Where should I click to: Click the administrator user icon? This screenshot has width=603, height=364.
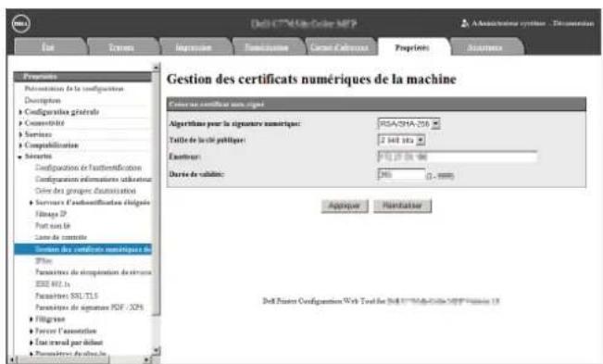[465, 23]
